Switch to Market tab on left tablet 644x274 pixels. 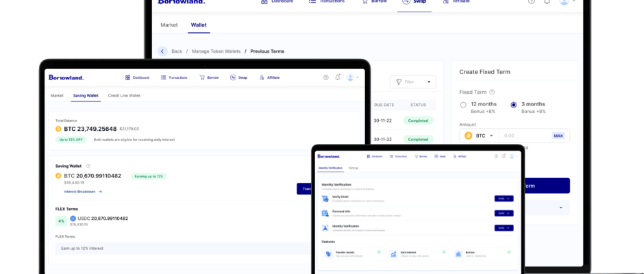[x=57, y=95]
